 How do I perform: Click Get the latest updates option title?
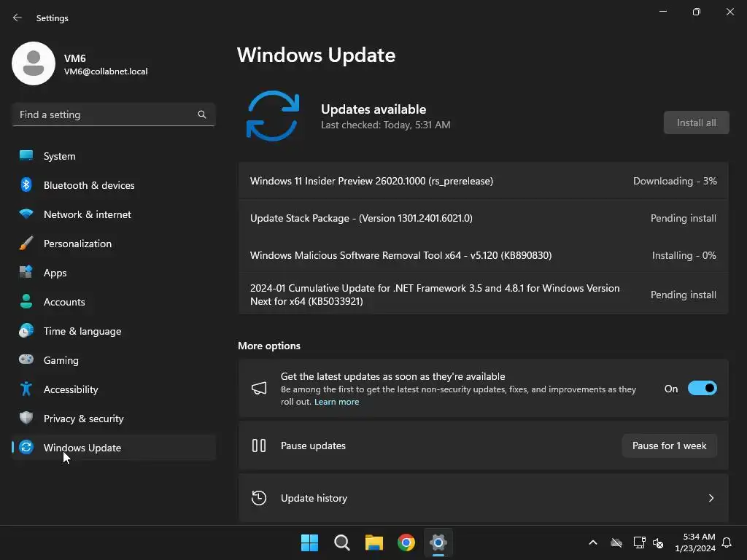[x=392, y=376]
